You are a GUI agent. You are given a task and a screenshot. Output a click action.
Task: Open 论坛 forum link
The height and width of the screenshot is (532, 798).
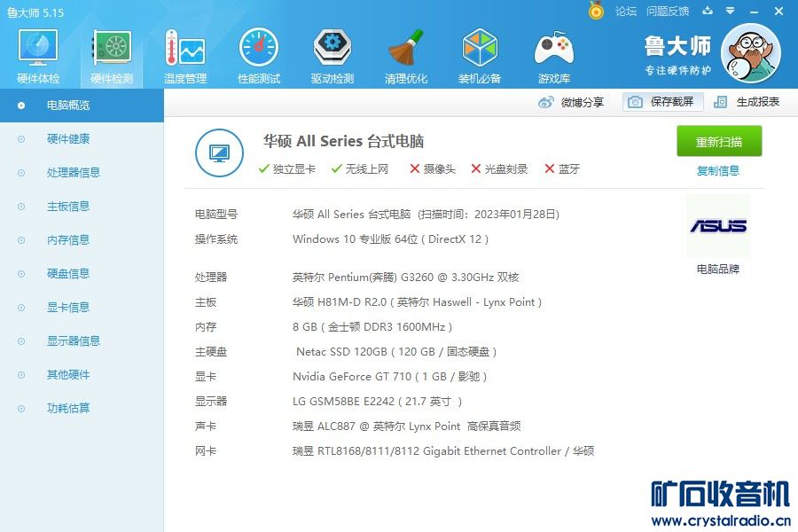[x=625, y=12]
